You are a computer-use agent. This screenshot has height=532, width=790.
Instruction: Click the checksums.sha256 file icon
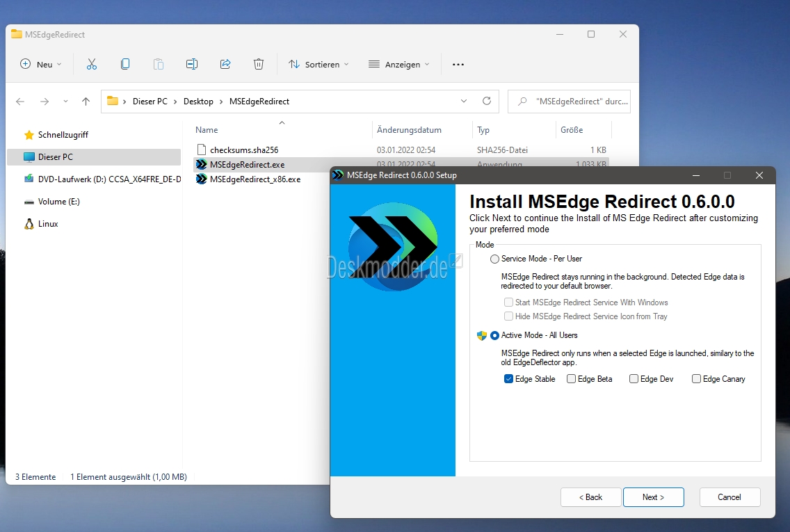click(x=202, y=150)
